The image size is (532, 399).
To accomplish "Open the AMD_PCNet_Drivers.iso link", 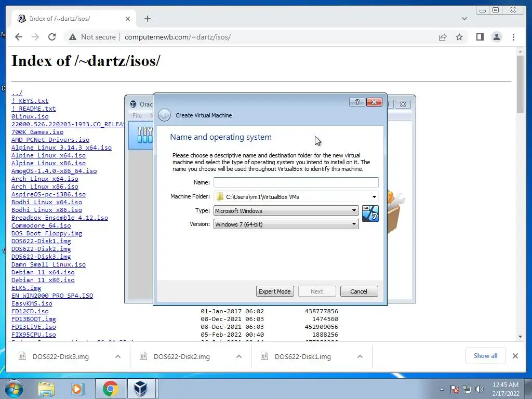I will point(50,140).
